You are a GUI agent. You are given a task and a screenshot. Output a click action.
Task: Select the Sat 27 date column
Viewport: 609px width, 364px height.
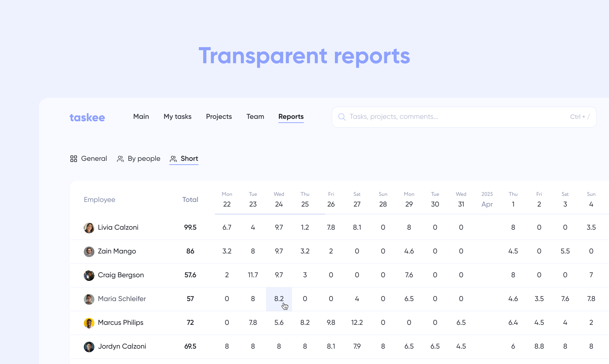tap(357, 200)
